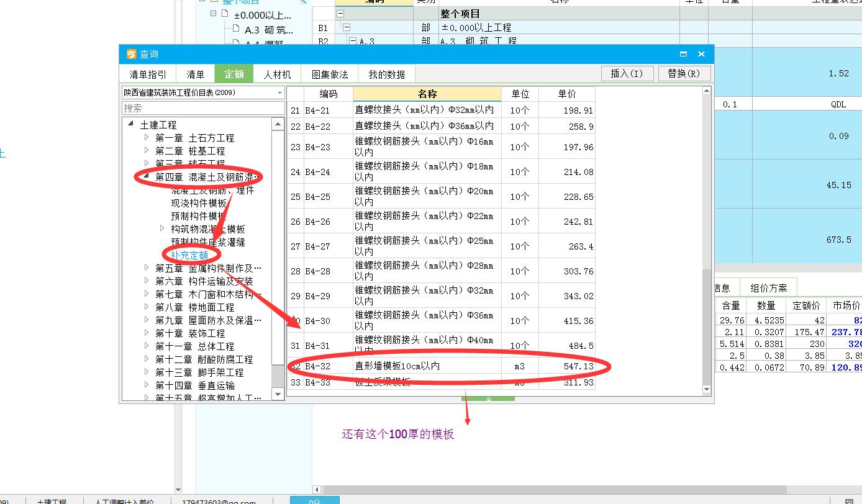Image resolution: width=862 pixels, height=504 pixels.
Task: Expand 第八章 楼地面工程 tree arrow
Action: pos(147,307)
